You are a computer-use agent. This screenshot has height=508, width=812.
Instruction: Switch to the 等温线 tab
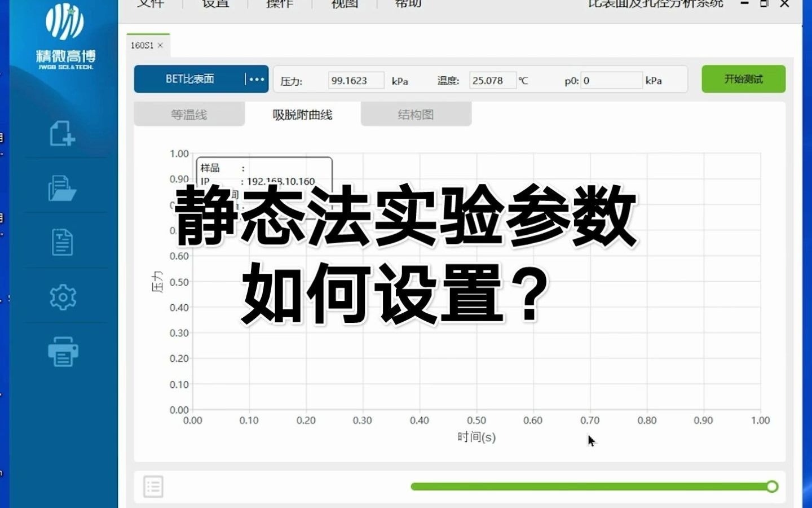click(189, 115)
